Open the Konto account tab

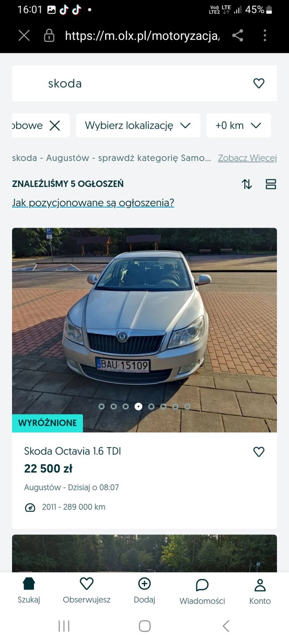click(260, 591)
